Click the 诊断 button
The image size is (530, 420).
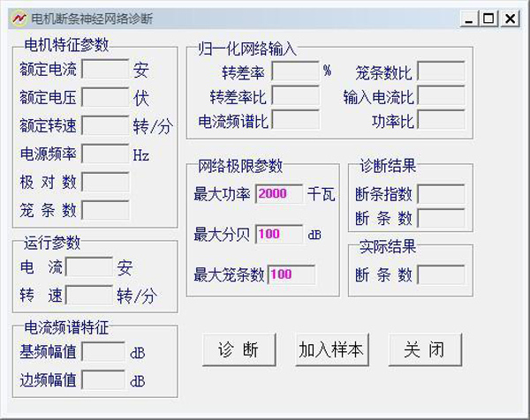[238, 349]
